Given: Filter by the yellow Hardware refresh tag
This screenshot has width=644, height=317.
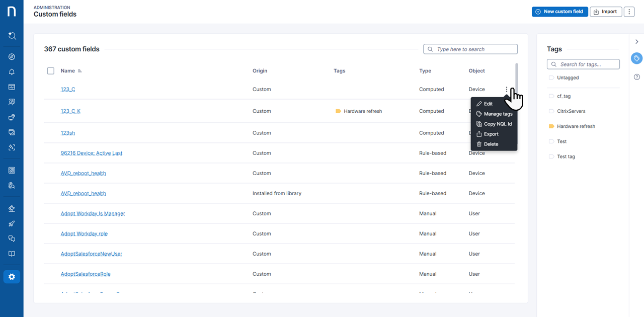Looking at the screenshot, I should [576, 126].
